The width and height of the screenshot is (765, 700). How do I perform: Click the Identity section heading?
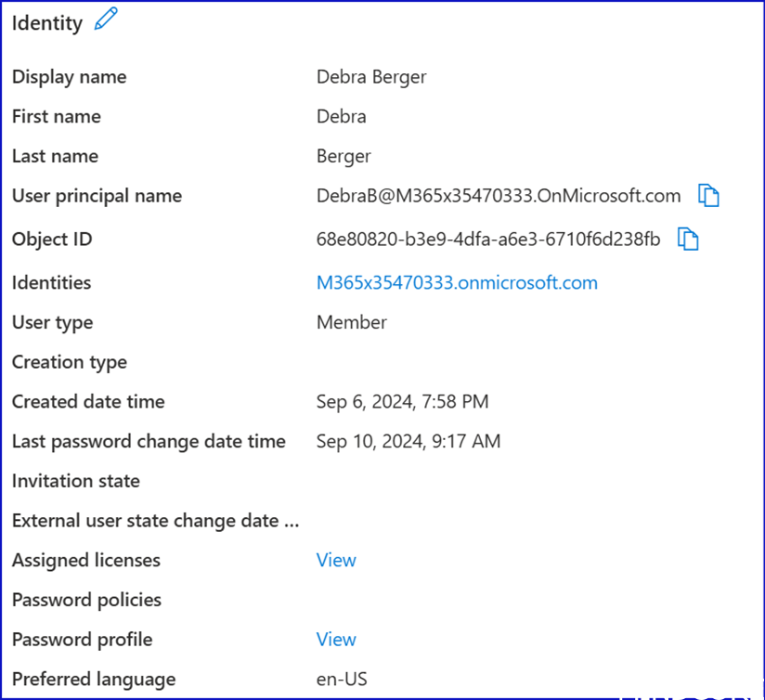coord(47,23)
